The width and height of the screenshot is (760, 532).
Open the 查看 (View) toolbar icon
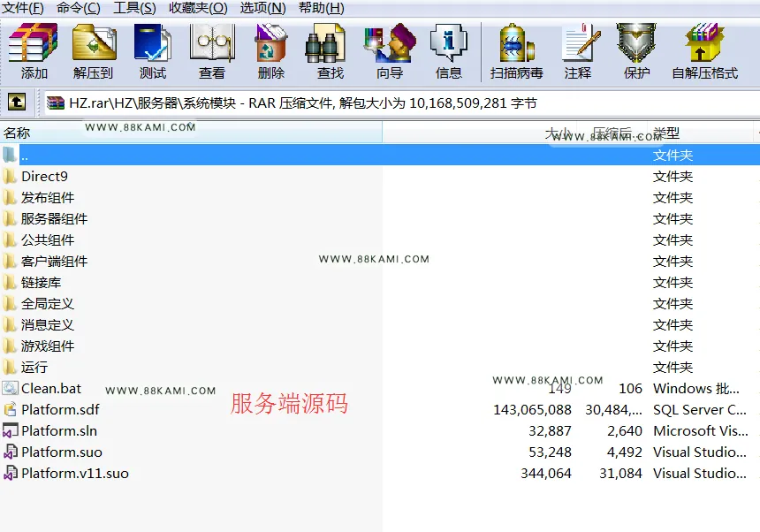(212, 51)
